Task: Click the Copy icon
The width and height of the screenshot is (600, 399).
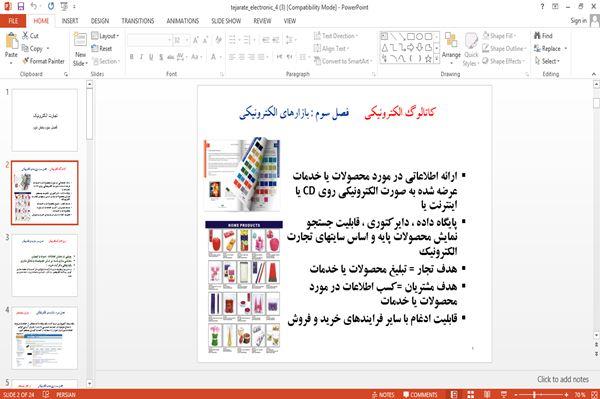Action: [25, 48]
